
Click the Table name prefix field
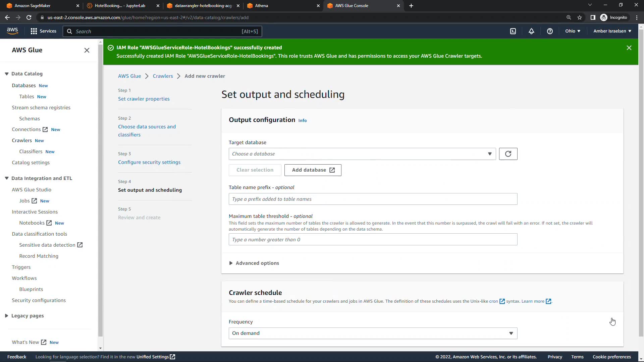click(x=373, y=199)
